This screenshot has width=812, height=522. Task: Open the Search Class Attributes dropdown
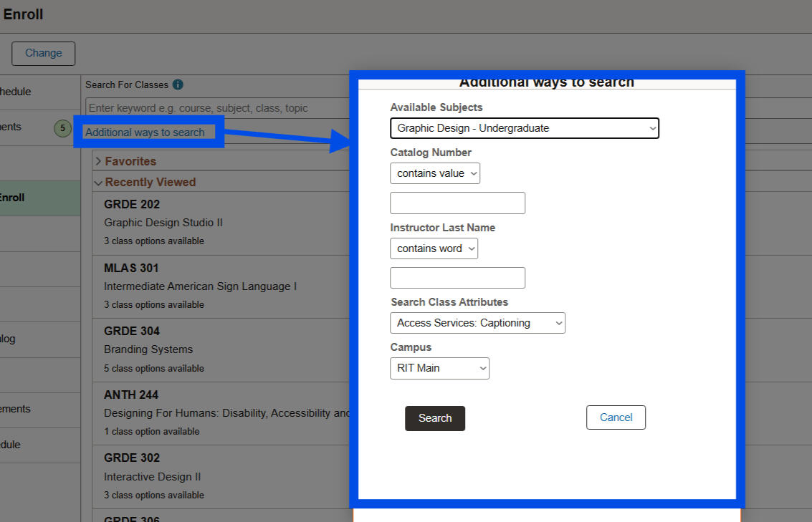click(x=477, y=323)
